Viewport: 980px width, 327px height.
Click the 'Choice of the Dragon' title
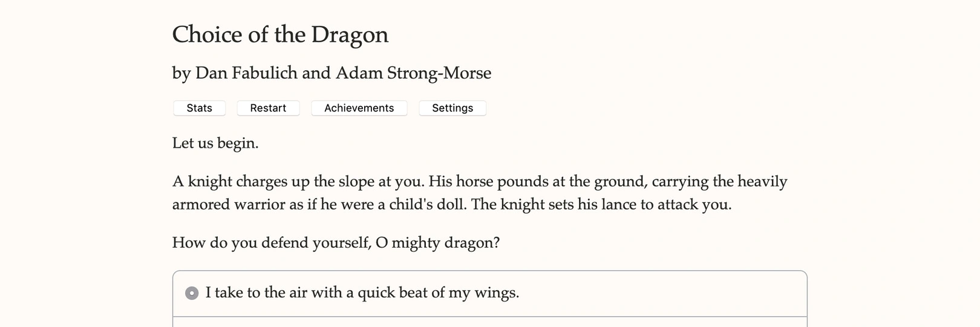tap(280, 35)
